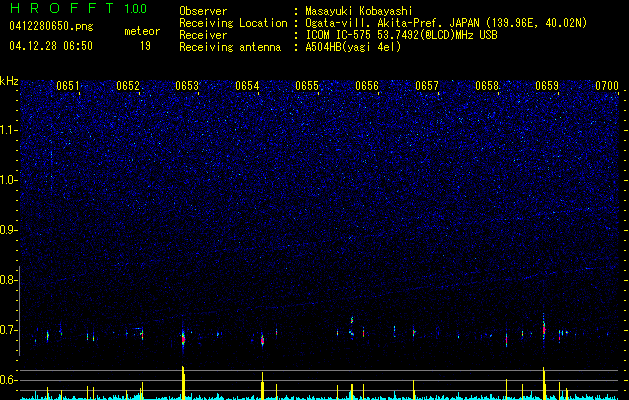Click the 1.1 kHz frequency axis label
This screenshot has width=629, height=400.
(x=9, y=130)
